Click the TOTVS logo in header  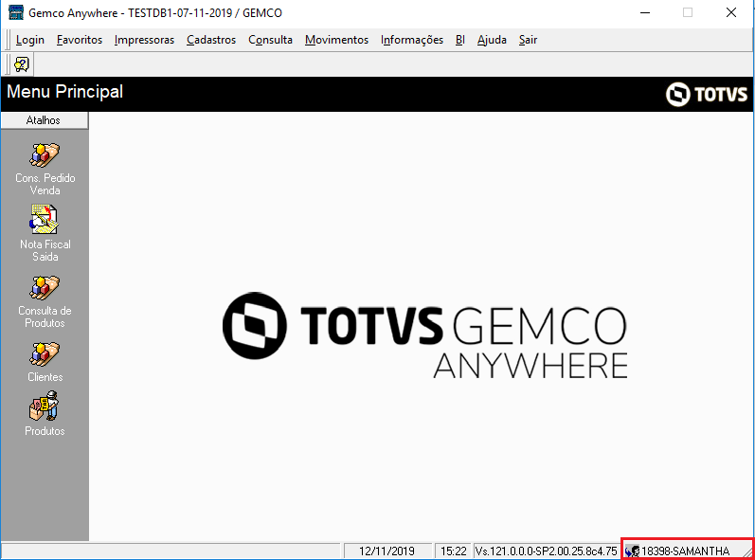707,94
